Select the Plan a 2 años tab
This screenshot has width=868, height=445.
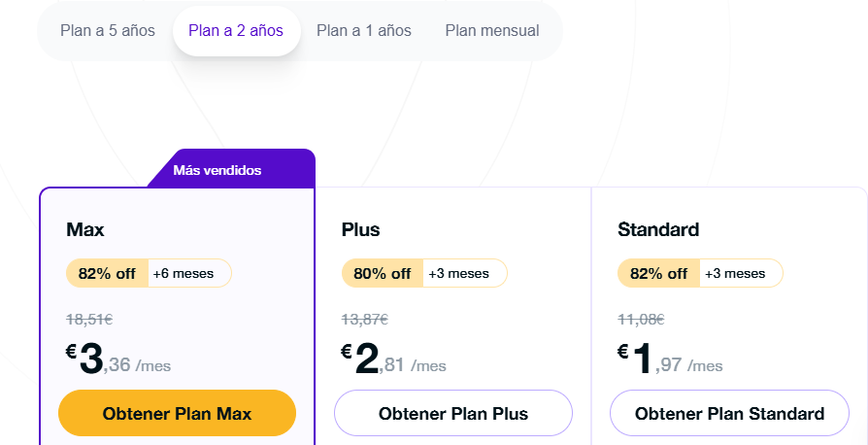pos(236,30)
